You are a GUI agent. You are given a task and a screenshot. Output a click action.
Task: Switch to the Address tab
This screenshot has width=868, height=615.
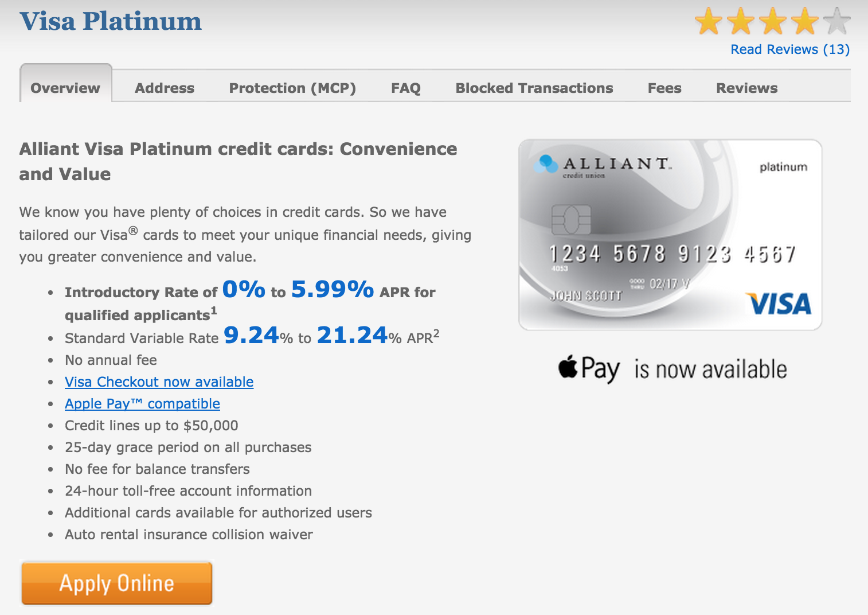tap(165, 88)
